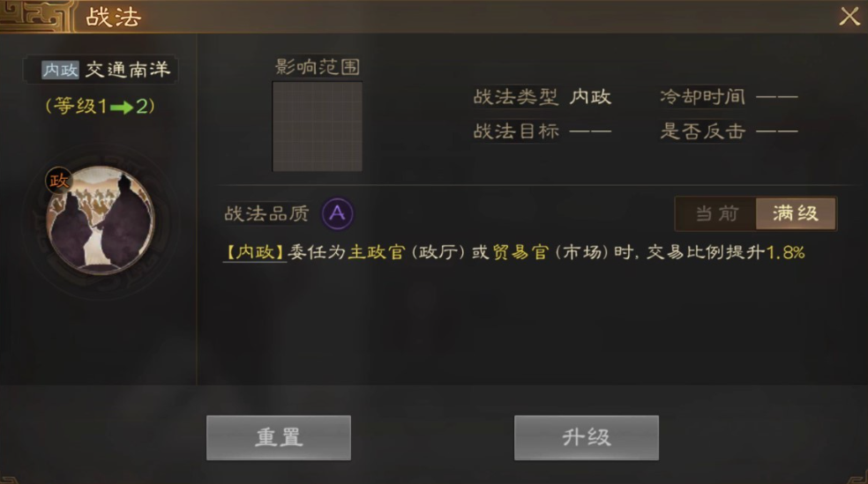Click the green level-up arrow
The image size is (868, 484).
(x=122, y=107)
